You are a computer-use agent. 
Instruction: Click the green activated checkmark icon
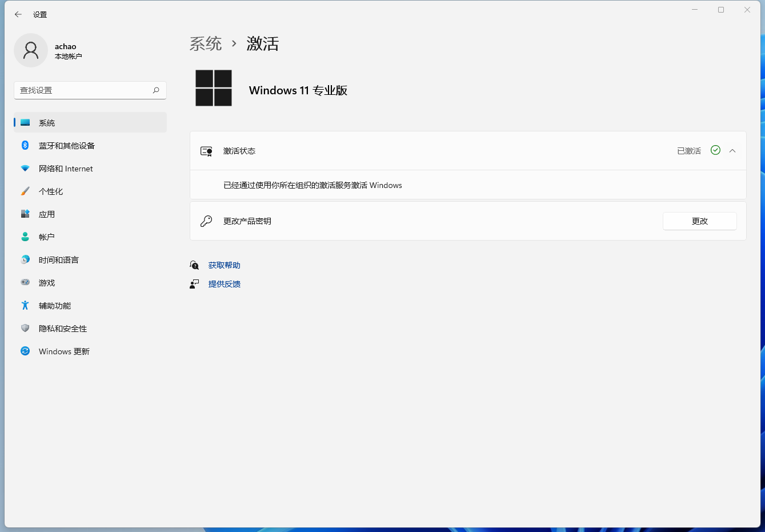715,150
